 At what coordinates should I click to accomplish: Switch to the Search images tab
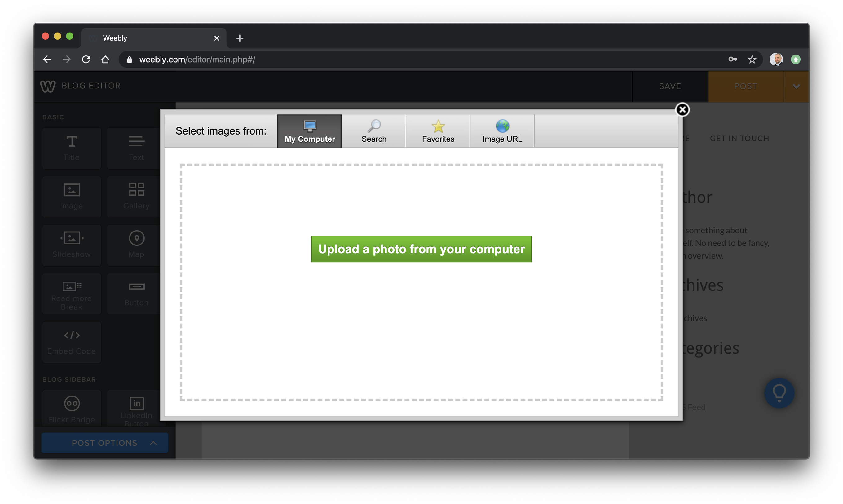pyautogui.click(x=374, y=131)
